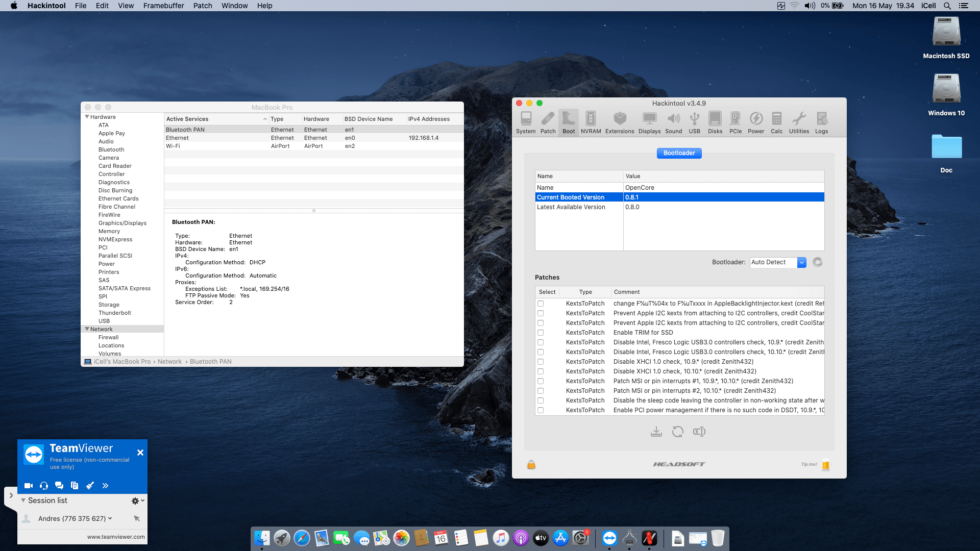Viewport: 980px width, 551px height.
Task: Collapse the Hardware tree in Network preferences
Action: pyautogui.click(x=87, y=116)
